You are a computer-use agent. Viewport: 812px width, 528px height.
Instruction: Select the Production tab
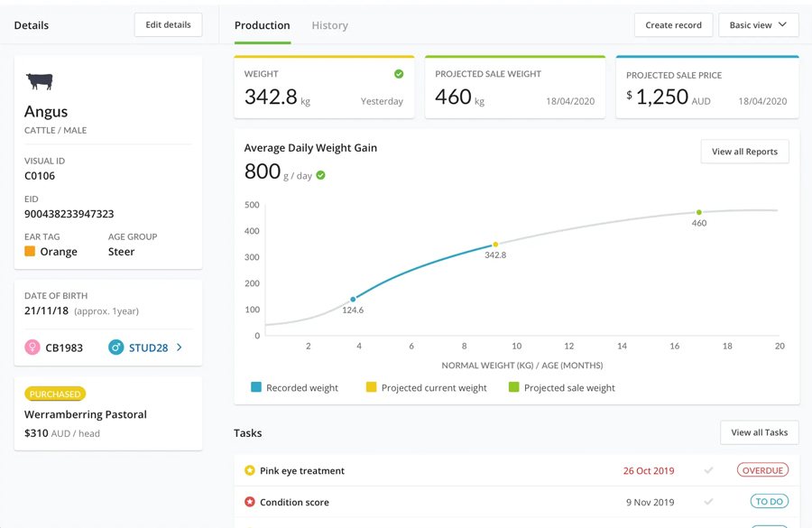262,25
